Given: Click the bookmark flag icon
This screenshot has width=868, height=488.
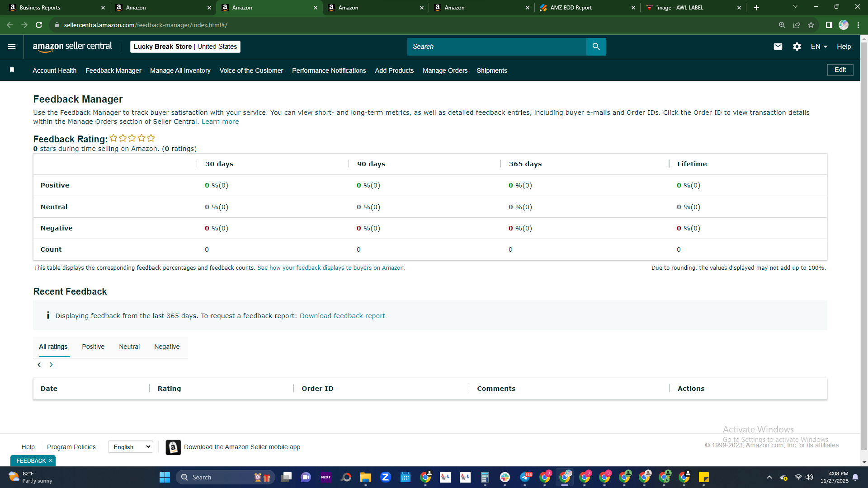Looking at the screenshot, I should click(12, 70).
